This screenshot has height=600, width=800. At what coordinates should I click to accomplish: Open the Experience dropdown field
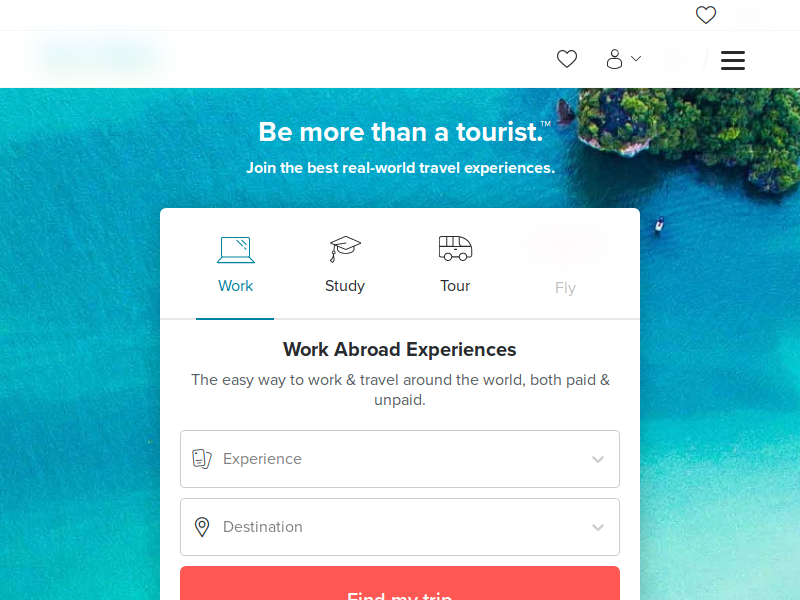coord(400,459)
